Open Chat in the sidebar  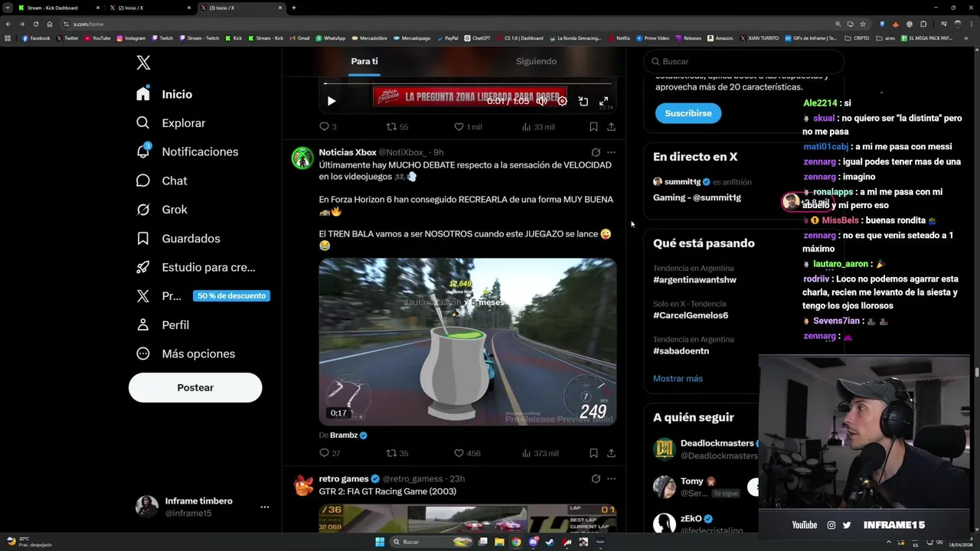(x=161, y=181)
